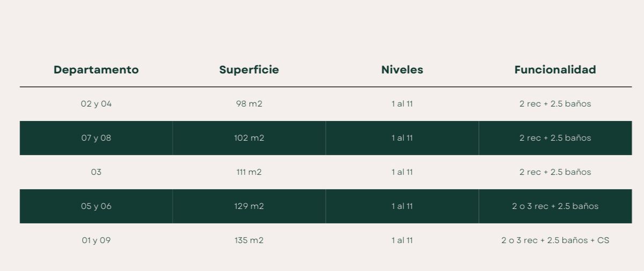The height and width of the screenshot is (271, 644).
Task: Click the 2 rec + 2.5 baños cell in the 07 y 08 row
Action: (555, 138)
